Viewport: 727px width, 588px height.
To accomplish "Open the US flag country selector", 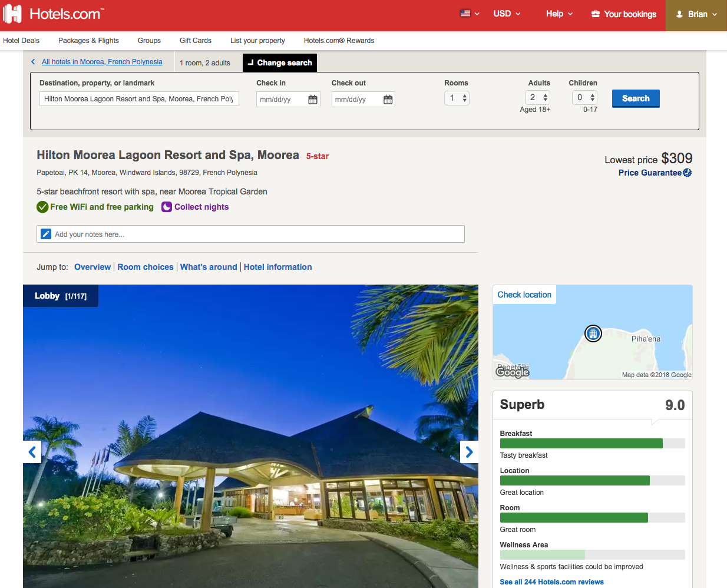I will pos(470,14).
